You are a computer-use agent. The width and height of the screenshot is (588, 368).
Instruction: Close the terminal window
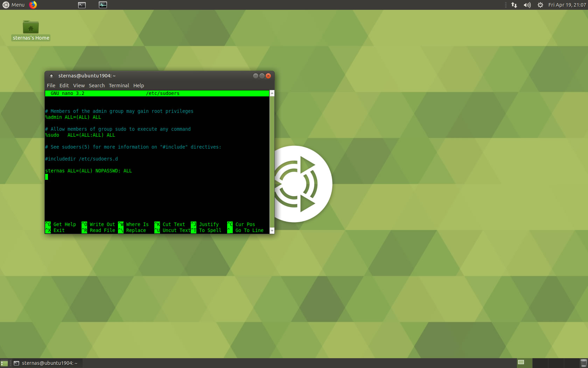click(x=268, y=76)
